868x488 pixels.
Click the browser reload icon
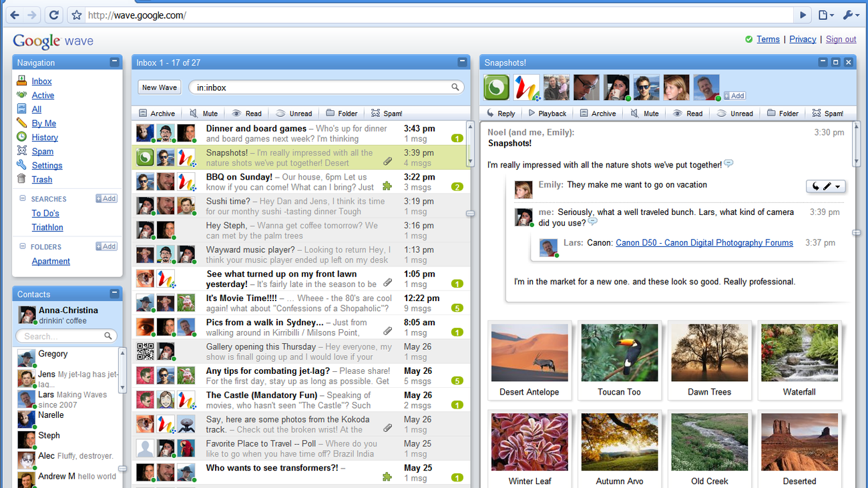pos(54,15)
